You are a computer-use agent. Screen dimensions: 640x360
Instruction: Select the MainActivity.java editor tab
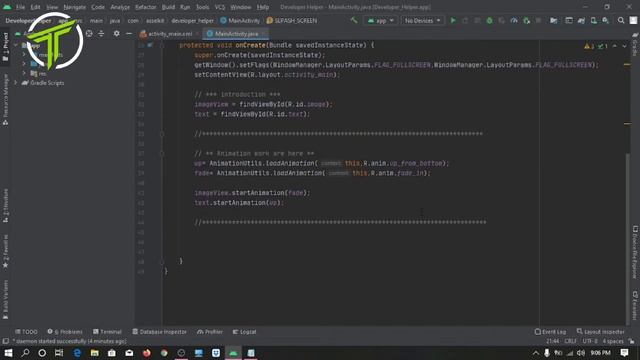(236, 34)
